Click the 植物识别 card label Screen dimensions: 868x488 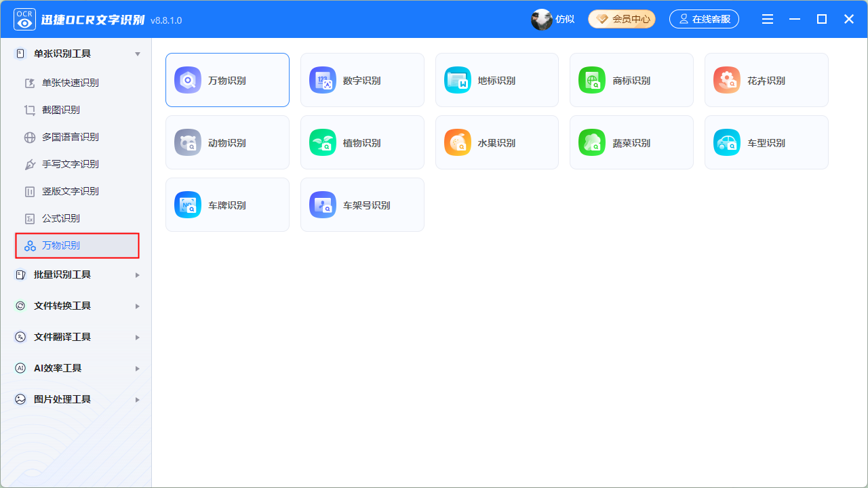(x=362, y=143)
